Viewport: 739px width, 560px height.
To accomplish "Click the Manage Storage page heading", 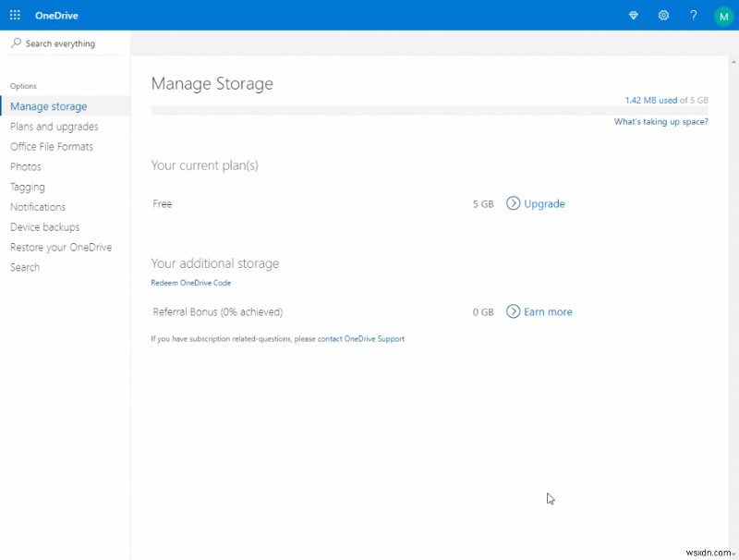I will coord(212,84).
